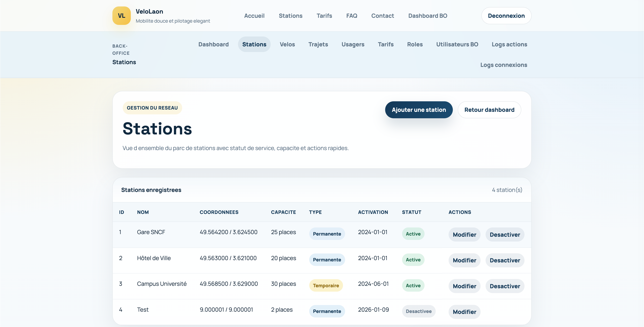Screen dimensions: 644x327
Task: Click the Active badge for Hôtel de Ville
Action: [413, 260]
